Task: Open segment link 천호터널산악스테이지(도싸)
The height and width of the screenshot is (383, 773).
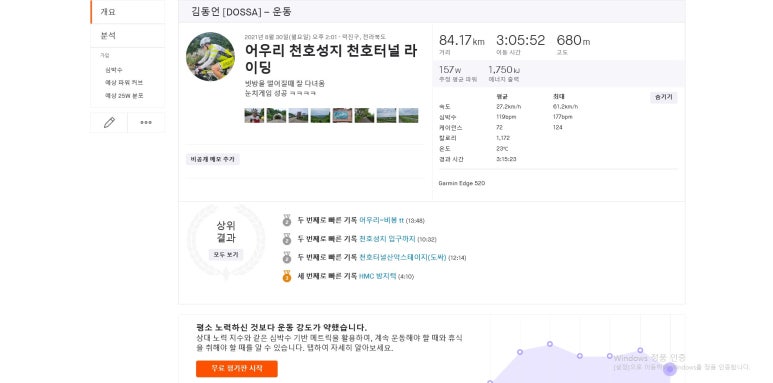Action: 403,258
